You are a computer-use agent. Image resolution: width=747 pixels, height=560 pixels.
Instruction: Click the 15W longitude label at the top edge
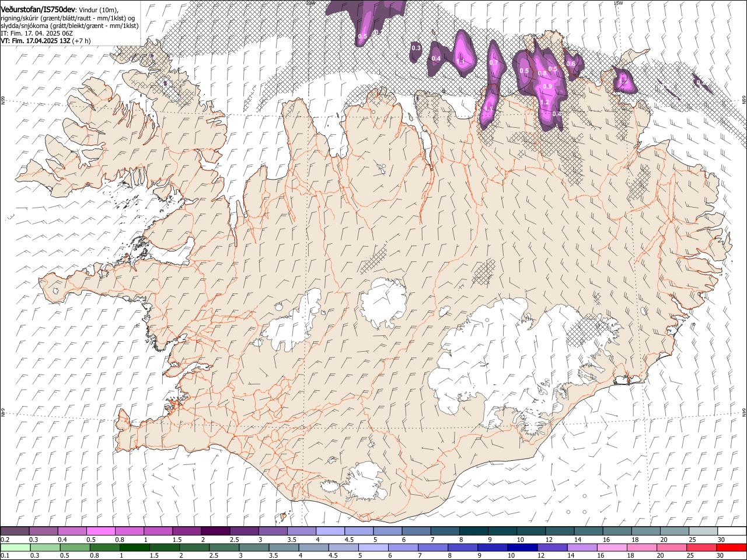(x=618, y=3)
